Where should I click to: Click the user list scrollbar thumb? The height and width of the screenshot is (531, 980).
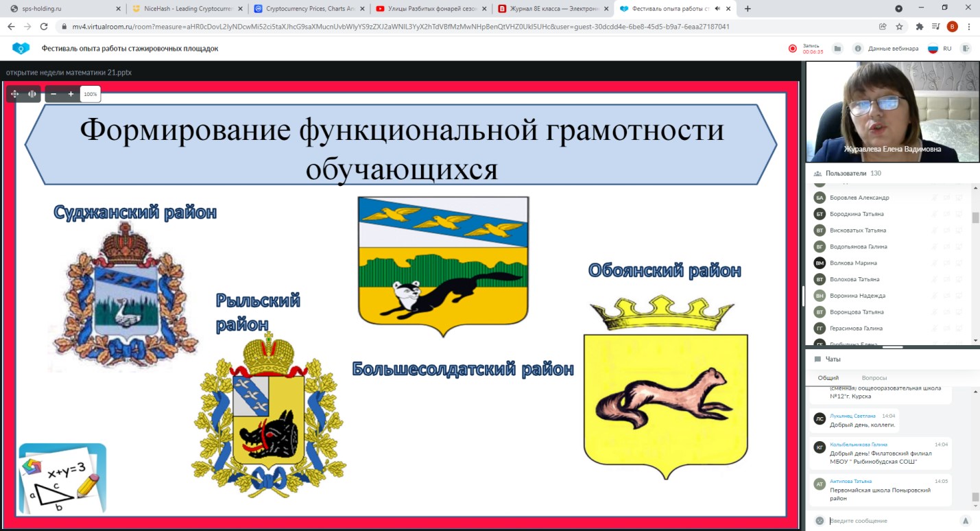point(975,217)
